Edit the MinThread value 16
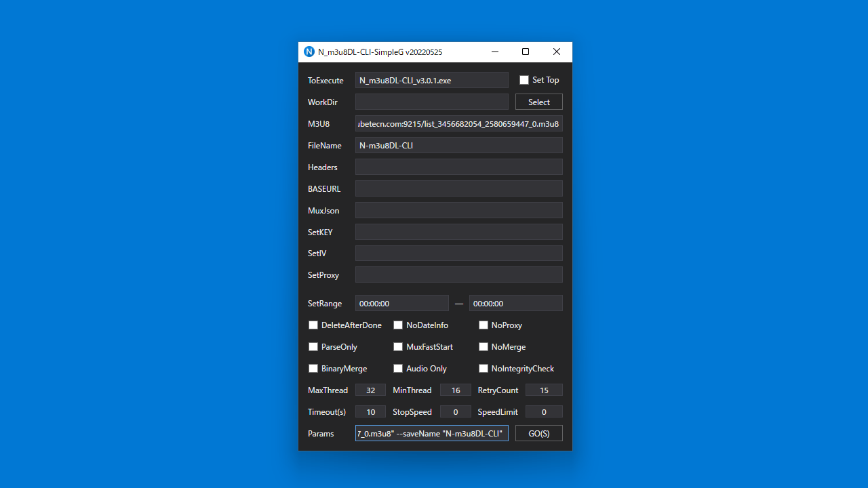This screenshot has width=868, height=488. pos(456,390)
